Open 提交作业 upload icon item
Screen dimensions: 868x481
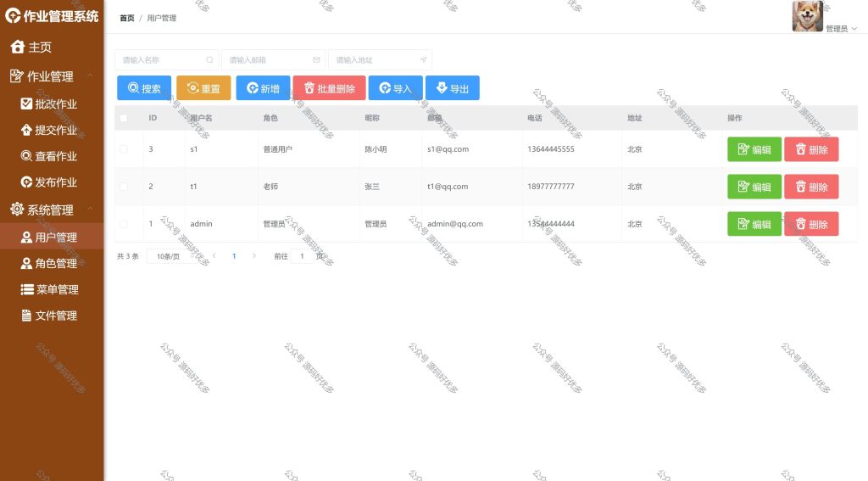(48, 131)
